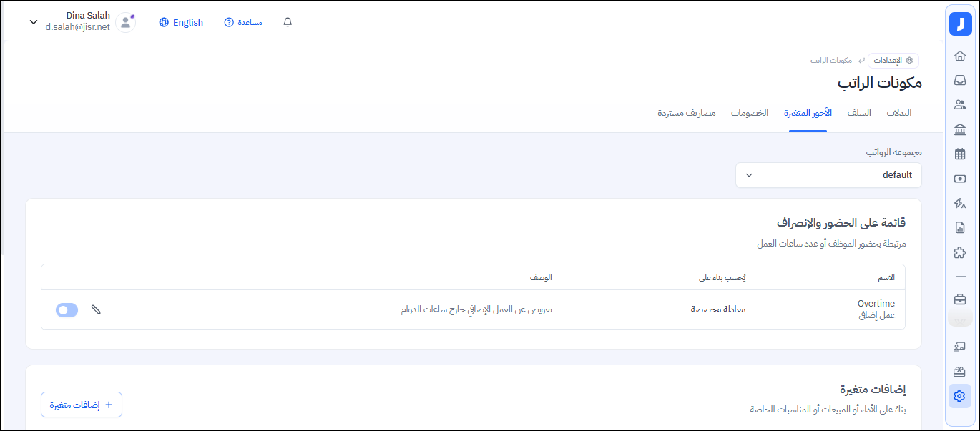Open the Inbox tray icon in sidebar
This screenshot has height=431, width=980.
(960, 80)
